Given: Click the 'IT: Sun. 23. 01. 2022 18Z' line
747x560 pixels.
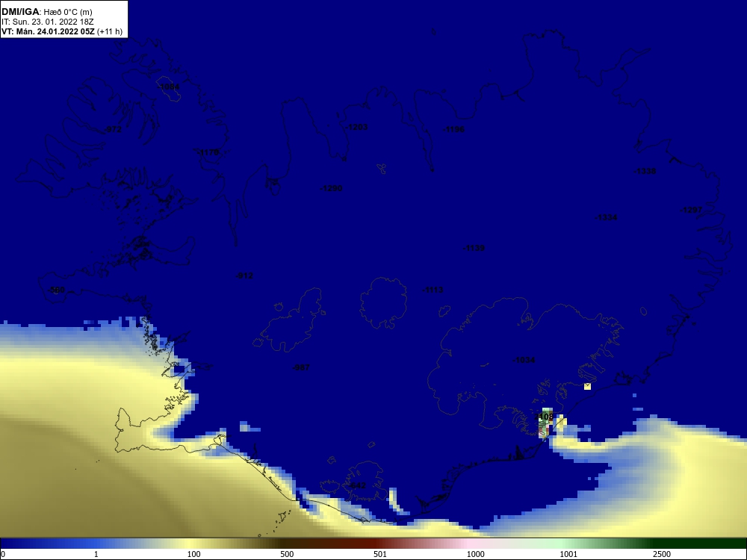Looking at the screenshot, I should click(47, 22).
